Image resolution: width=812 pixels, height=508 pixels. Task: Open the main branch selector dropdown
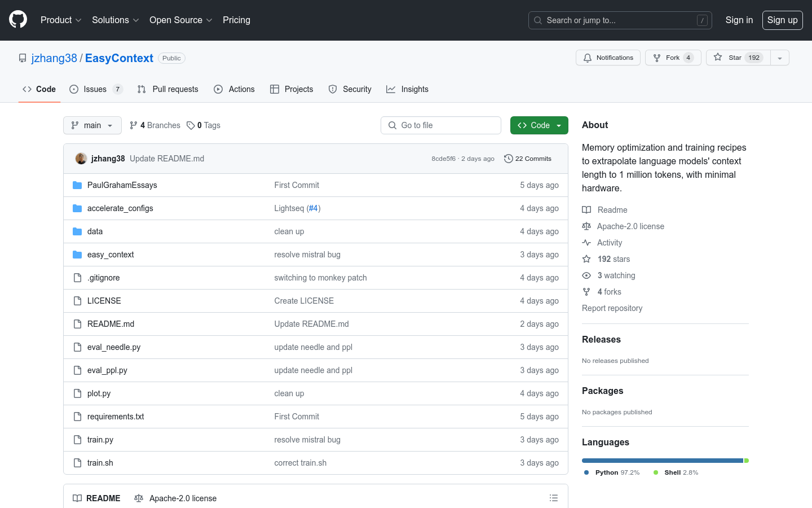92,125
